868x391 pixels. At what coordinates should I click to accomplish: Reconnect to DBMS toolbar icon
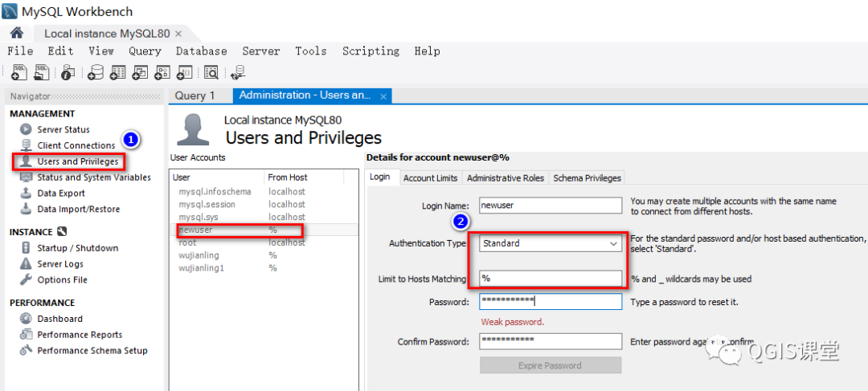[x=240, y=72]
